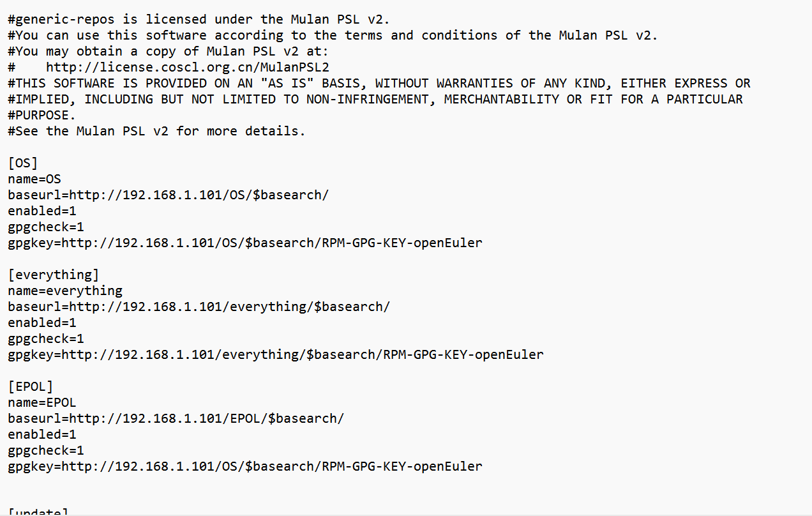This screenshot has height=516, width=812.
Task: Click the [everything] section header
Action: (54, 275)
